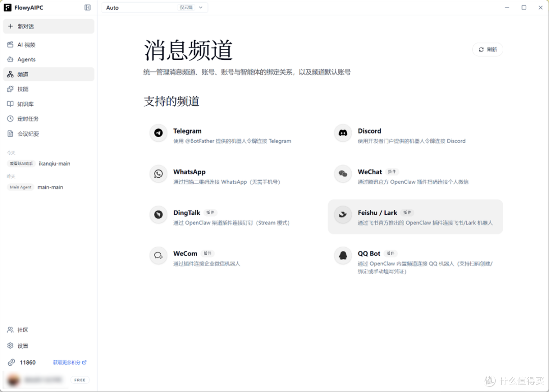
Task: Open 社区 community in sidebar
Action: (x=49, y=330)
